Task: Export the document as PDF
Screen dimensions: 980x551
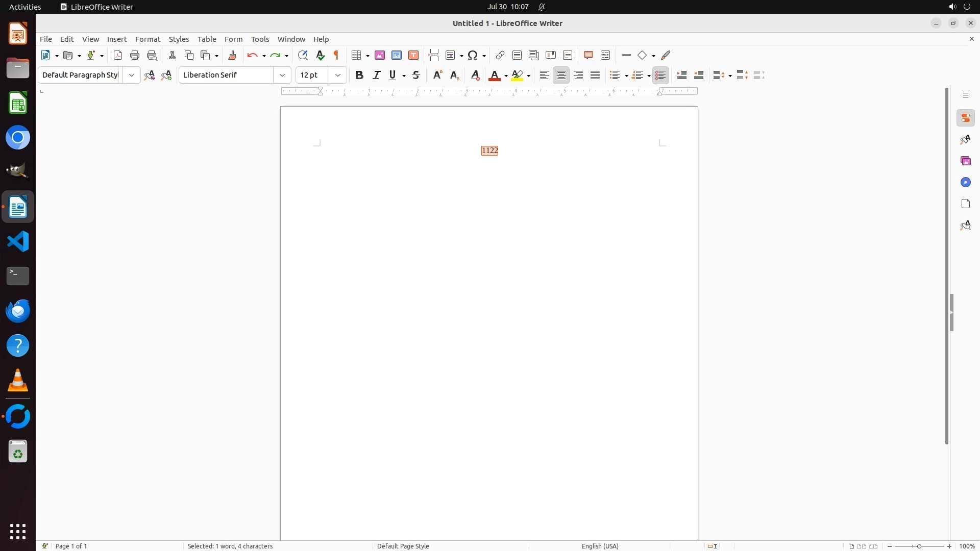Action: tap(118, 55)
